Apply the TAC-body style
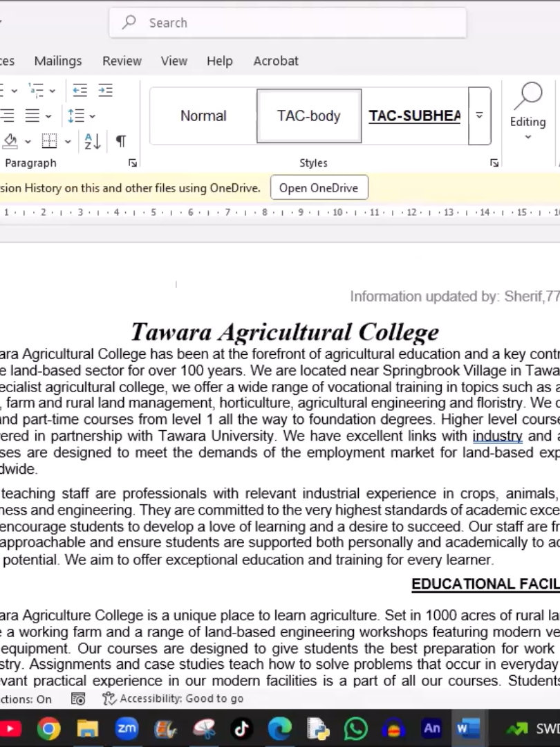This screenshot has width=560, height=747. coord(309,116)
